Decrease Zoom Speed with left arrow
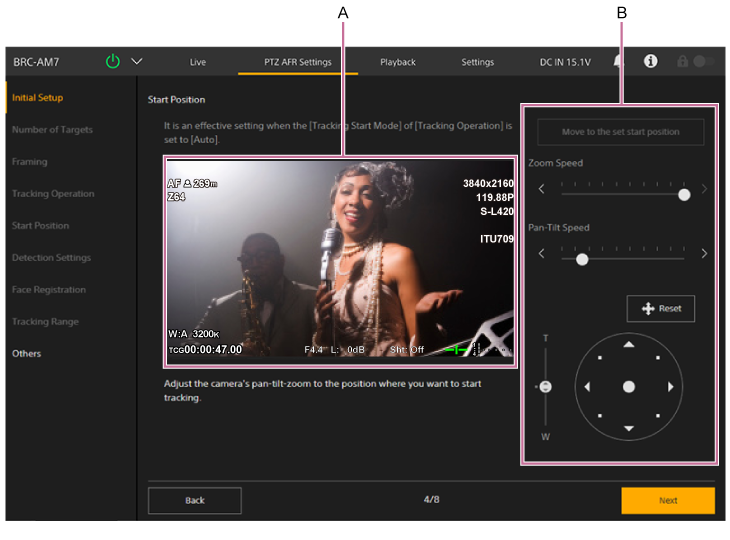 542,189
